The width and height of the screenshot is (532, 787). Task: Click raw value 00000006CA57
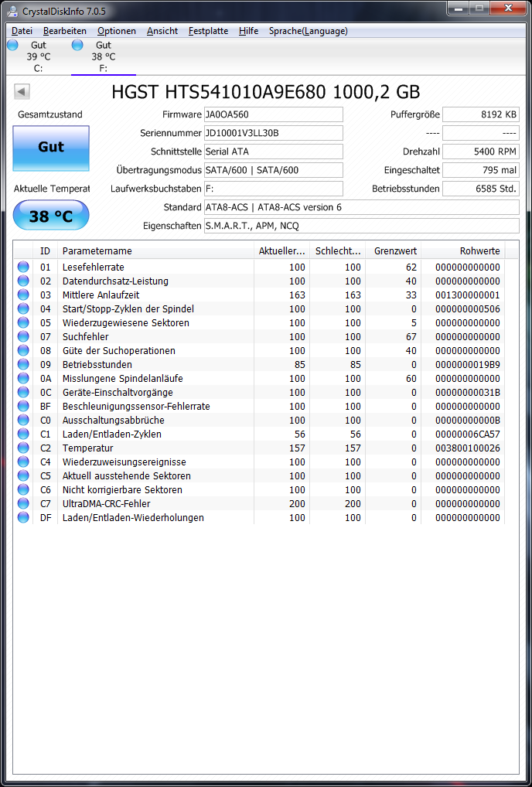tap(468, 434)
